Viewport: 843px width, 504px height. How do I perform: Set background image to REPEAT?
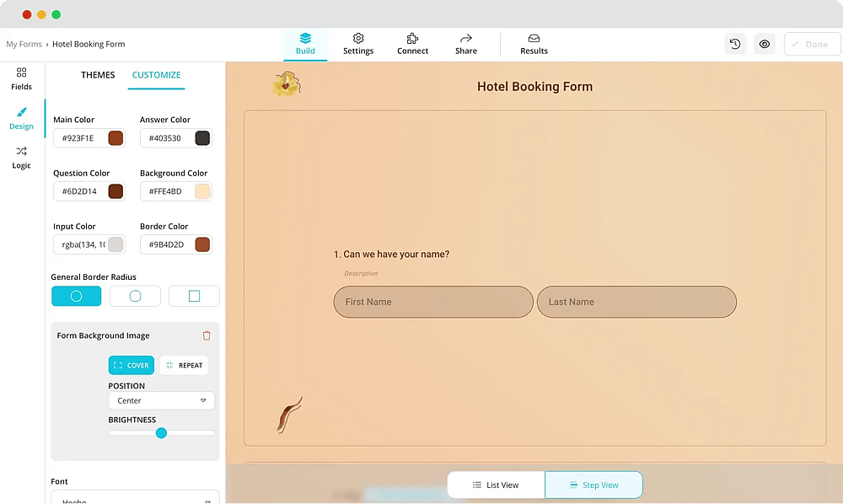click(x=184, y=366)
